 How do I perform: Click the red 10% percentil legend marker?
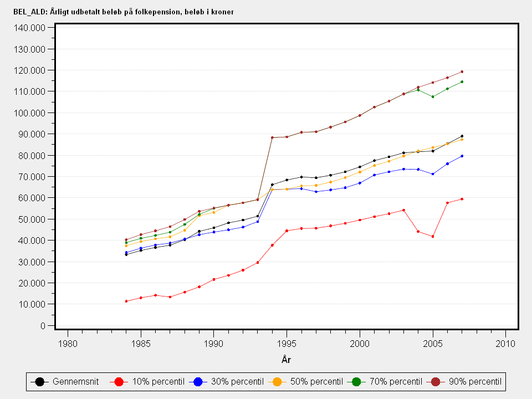pos(119,381)
